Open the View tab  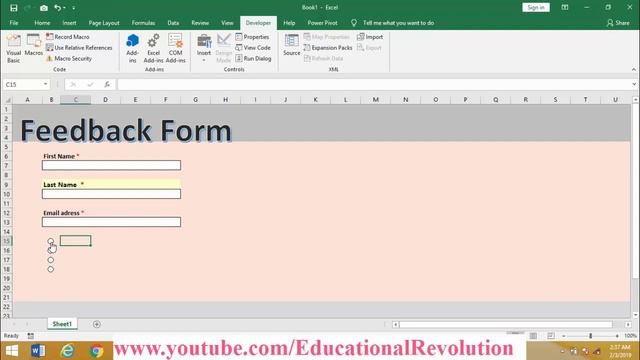(227, 23)
